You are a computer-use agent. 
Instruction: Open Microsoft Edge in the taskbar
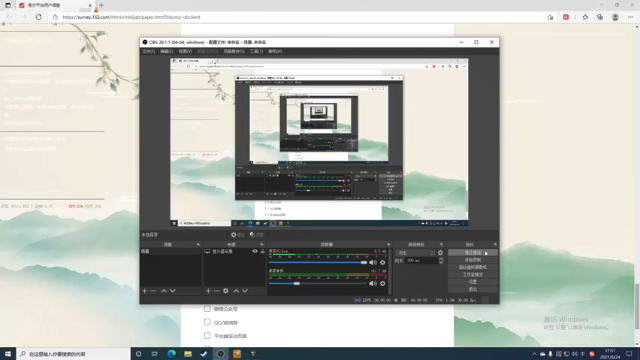pyautogui.click(x=171, y=353)
